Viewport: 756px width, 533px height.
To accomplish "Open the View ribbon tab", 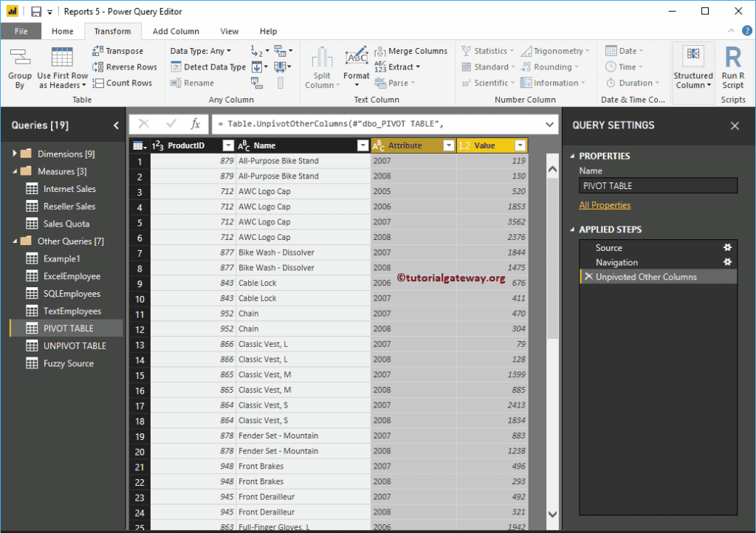I will pyautogui.click(x=229, y=32).
